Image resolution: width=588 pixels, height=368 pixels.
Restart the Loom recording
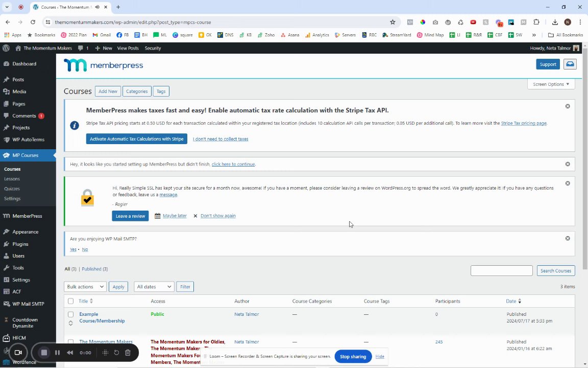point(116,353)
